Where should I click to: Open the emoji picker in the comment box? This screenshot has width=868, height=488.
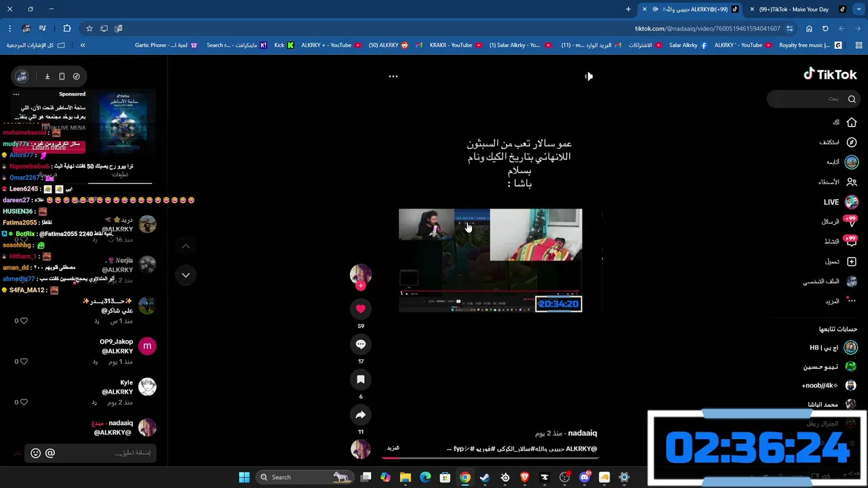tap(36, 453)
